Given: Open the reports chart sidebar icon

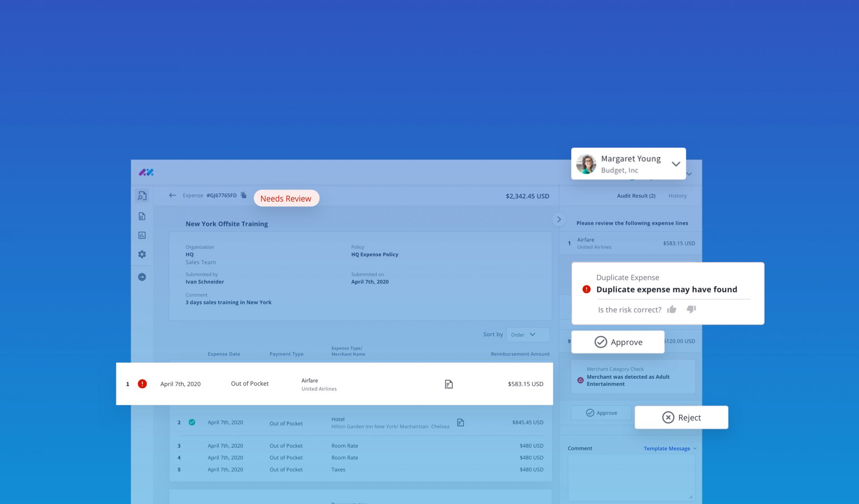Looking at the screenshot, I should click(142, 235).
